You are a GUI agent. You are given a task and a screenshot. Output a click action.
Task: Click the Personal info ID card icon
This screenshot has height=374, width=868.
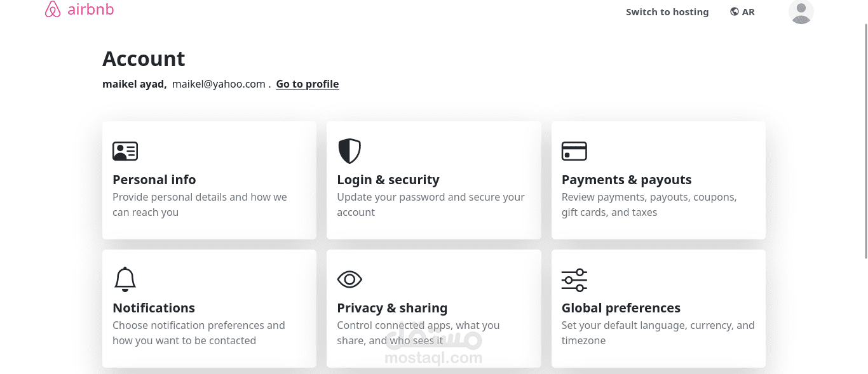click(125, 151)
